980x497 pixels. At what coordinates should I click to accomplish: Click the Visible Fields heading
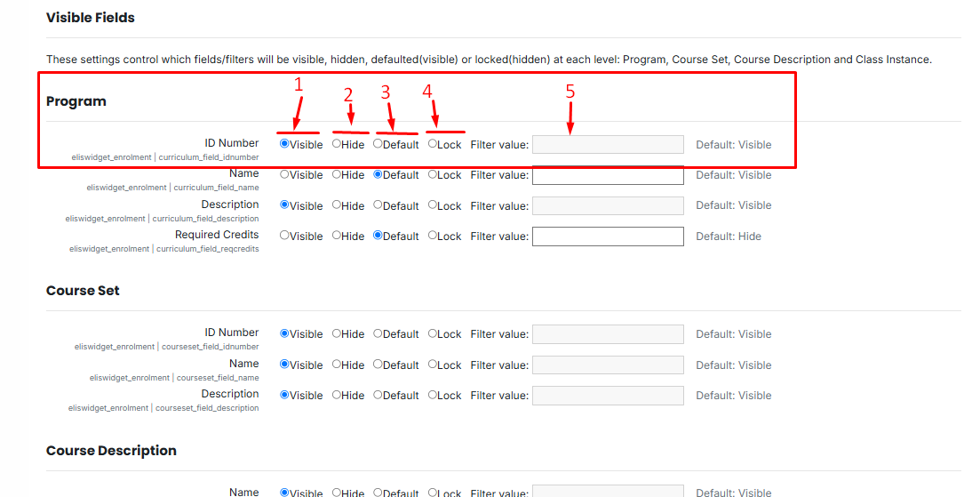91,18
